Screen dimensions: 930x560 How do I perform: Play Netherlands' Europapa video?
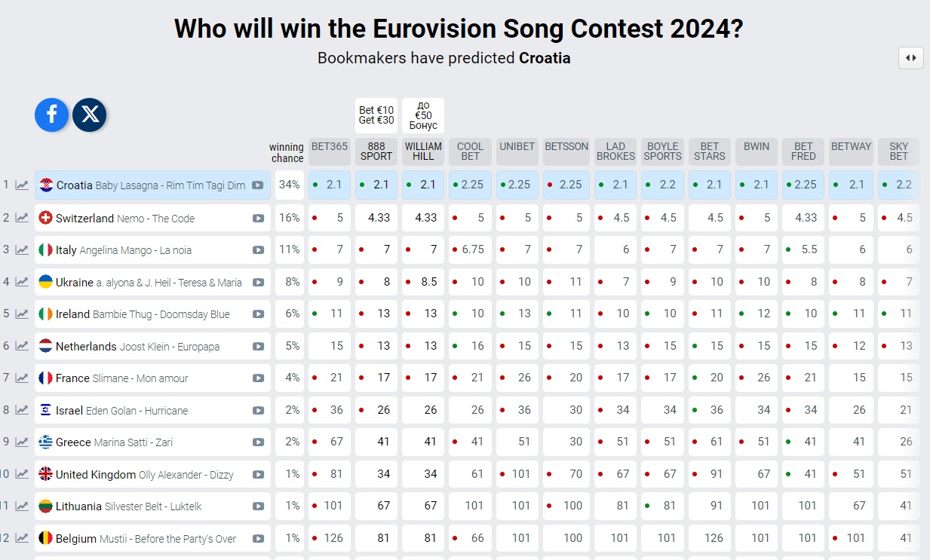259,345
